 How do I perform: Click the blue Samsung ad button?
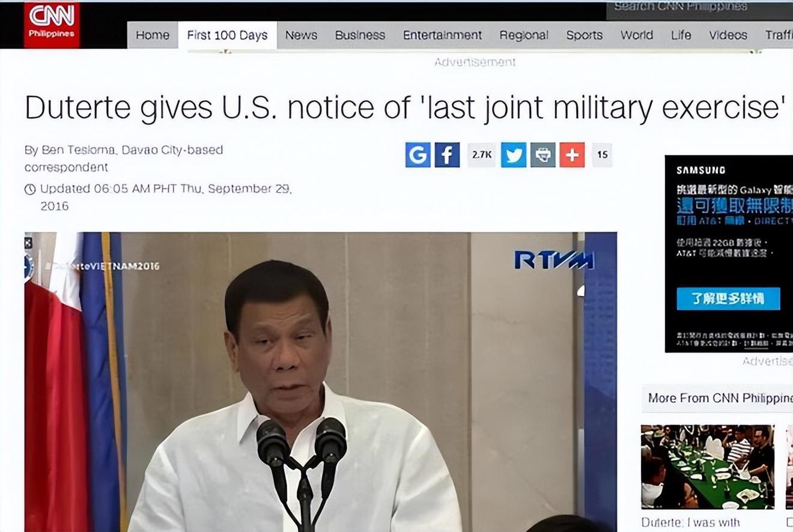coord(728,298)
